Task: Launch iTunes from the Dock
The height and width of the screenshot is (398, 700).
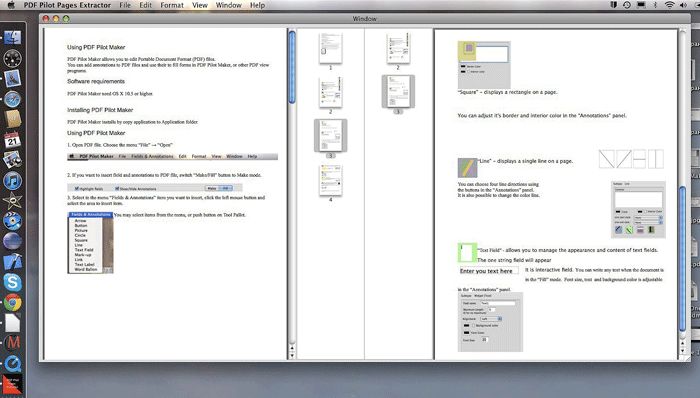Action: 12,181
